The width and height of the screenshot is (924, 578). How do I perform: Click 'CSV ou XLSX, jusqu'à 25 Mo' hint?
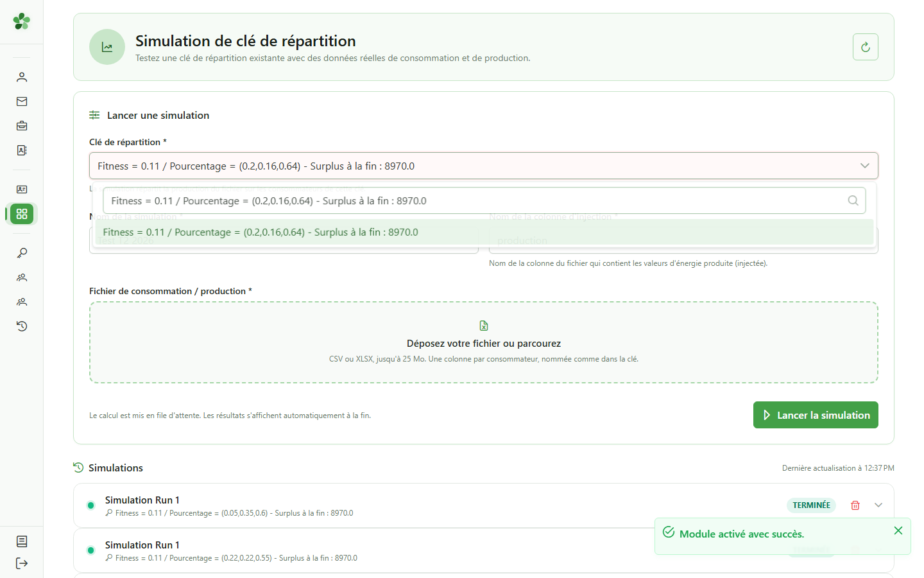pos(484,359)
